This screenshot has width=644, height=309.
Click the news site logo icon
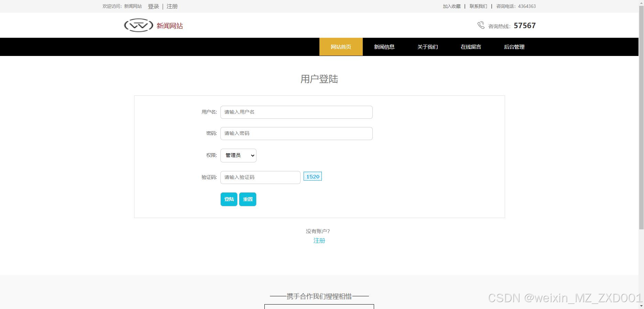pos(139,25)
